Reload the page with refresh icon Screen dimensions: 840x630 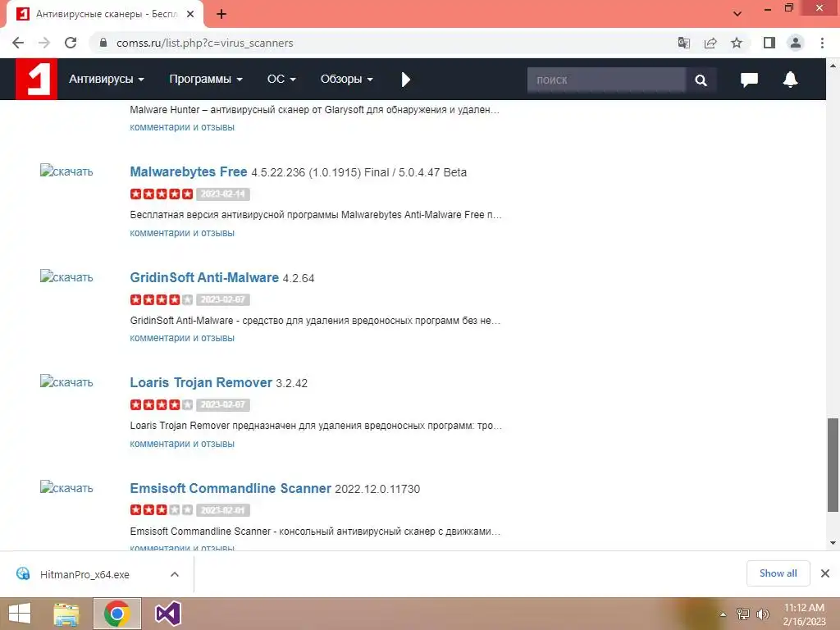tap(71, 43)
